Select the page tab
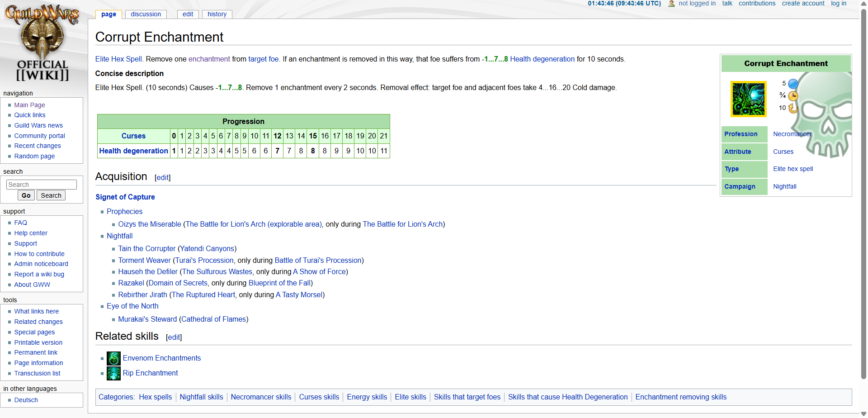The width and height of the screenshot is (868, 418). pos(108,14)
